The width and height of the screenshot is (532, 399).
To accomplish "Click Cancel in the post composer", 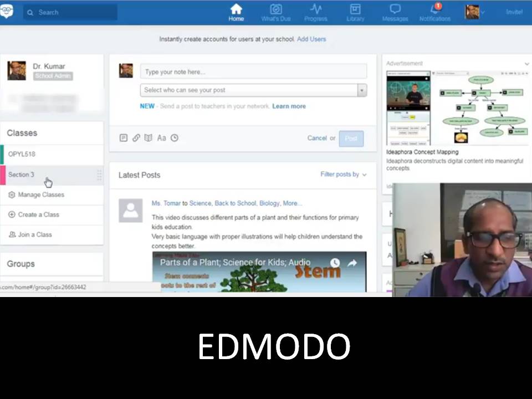I will click(317, 138).
